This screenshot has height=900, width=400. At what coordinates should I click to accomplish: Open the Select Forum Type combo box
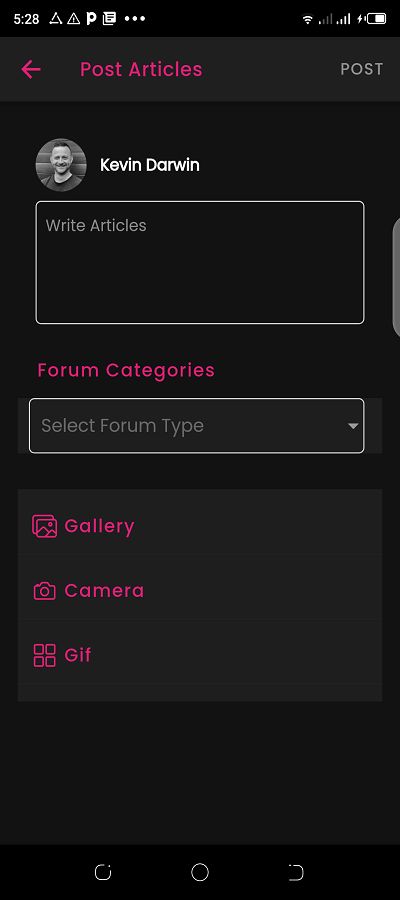point(196,425)
